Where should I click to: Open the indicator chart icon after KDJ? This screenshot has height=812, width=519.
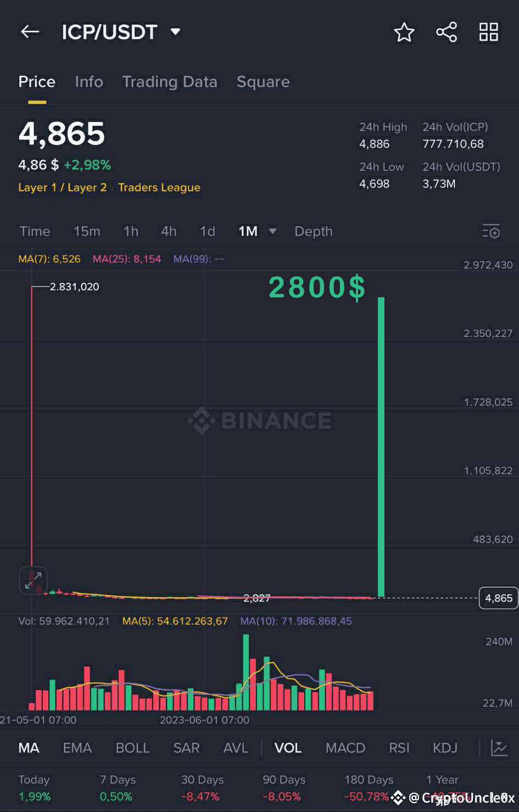pos(499,748)
